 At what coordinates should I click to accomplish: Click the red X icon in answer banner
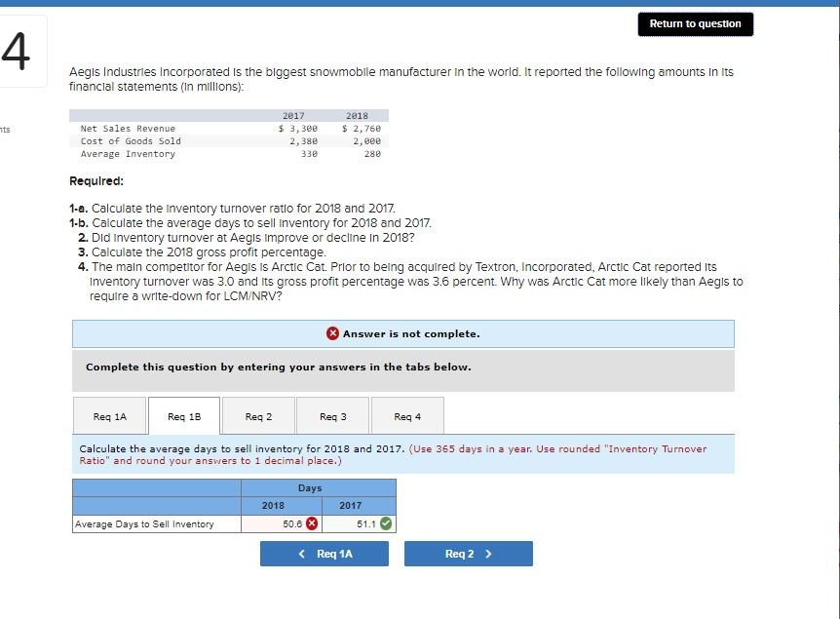click(332, 333)
